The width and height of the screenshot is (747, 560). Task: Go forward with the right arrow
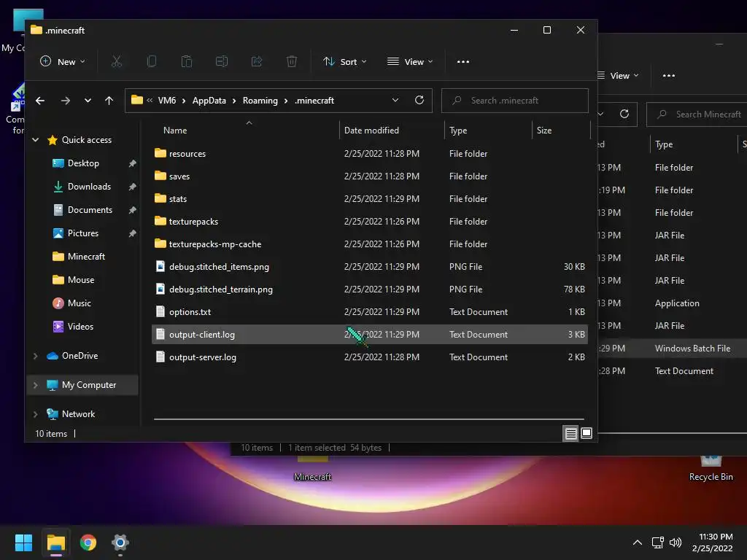coord(65,101)
